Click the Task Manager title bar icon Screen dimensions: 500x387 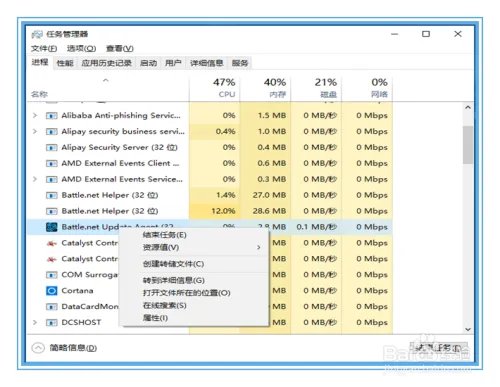pos(37,34)
